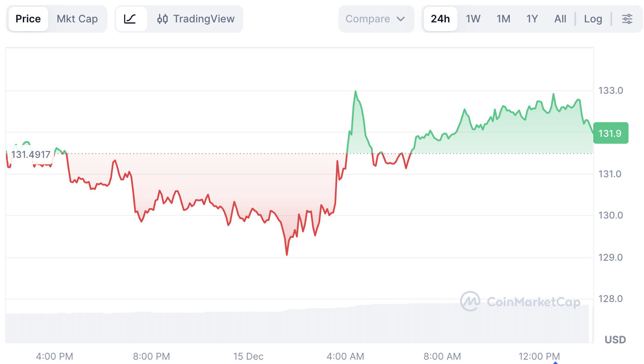Image resolution: width=644 pixels, height=364 pixels.
Task: Switch chart to Mkt Cap view
Action: click(77, 19)
